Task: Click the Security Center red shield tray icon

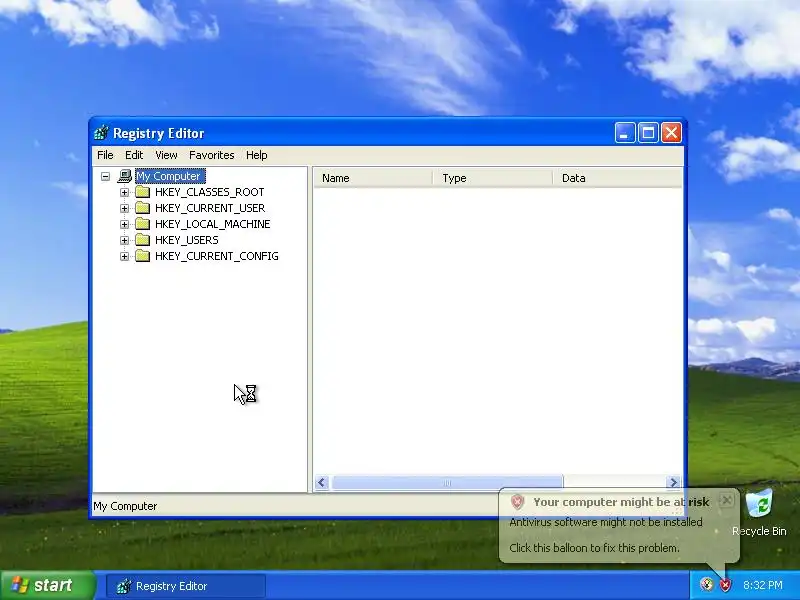Action: (725, 585)
